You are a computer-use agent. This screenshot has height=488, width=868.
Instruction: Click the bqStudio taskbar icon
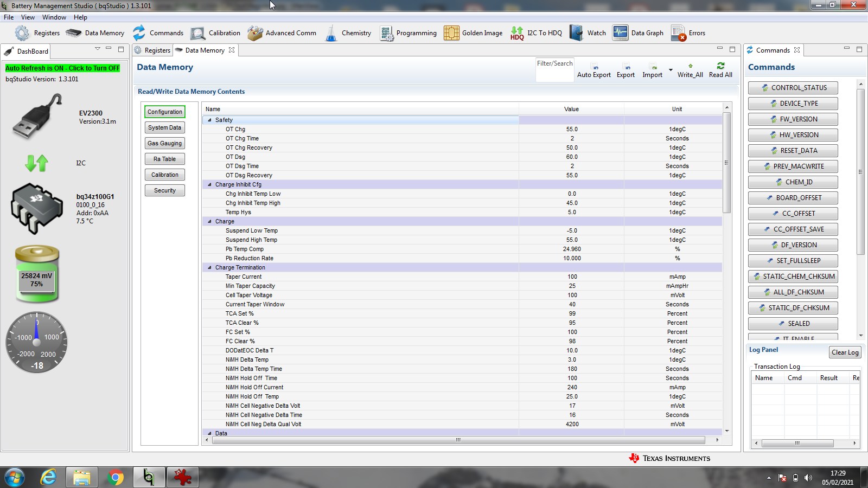148,477
